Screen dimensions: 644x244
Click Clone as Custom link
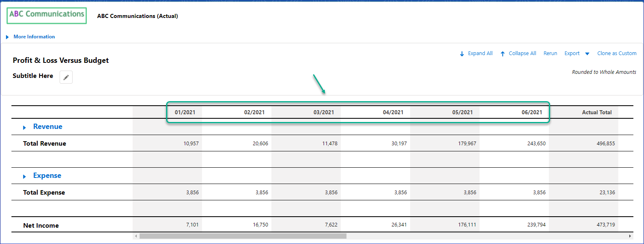click(617, 53)
